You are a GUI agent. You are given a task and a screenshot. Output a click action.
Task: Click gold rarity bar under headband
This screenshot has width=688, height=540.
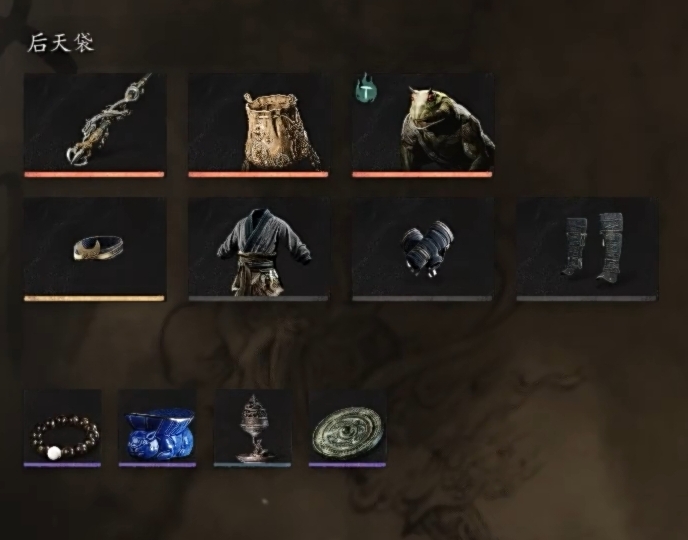coord(94,299)
